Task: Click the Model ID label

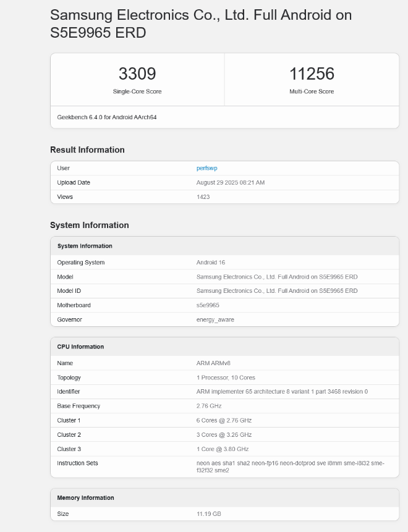Action: point(69,291)
